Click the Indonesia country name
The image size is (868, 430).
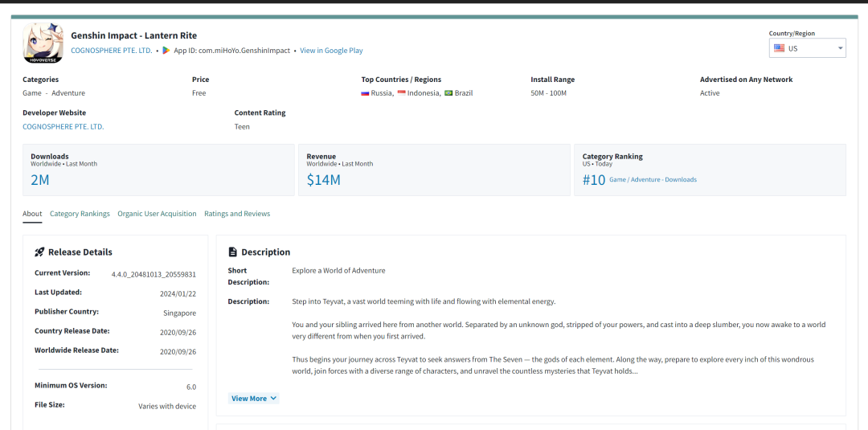(424, 93)
